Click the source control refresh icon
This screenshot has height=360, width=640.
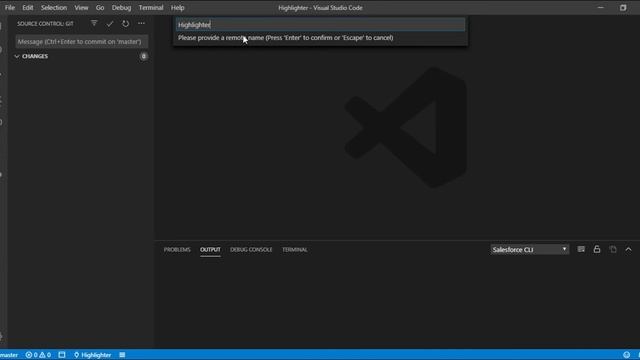(x=125, y=24)
